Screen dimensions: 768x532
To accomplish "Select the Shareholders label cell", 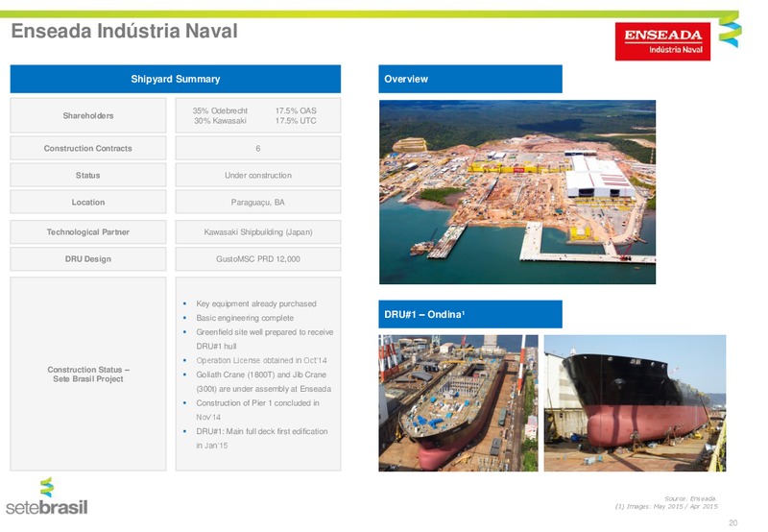I will point(88,115).
